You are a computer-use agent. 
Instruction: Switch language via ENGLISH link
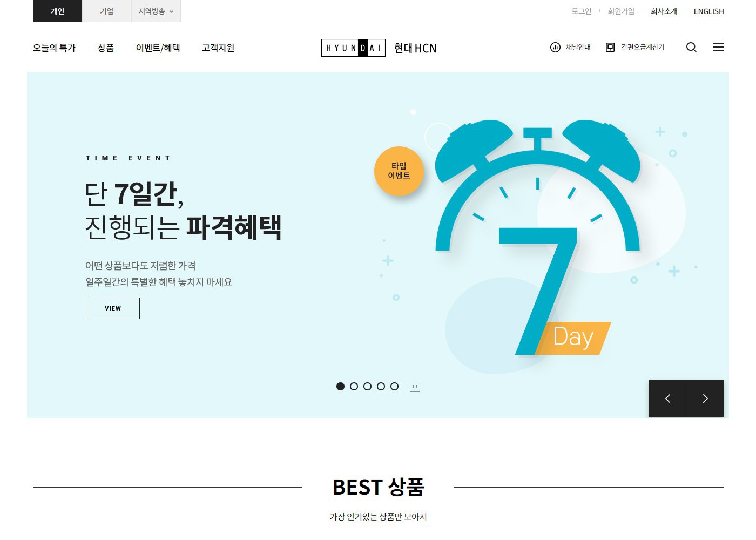pyautogui.click(x=708, y=11)
